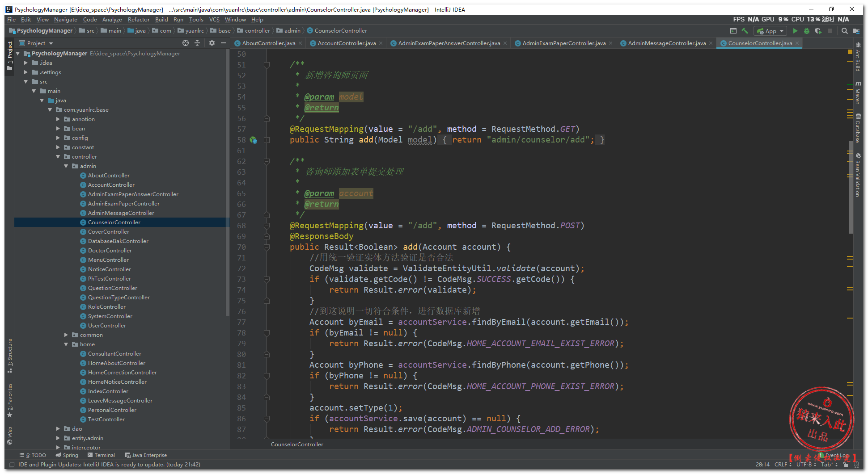Open the App run configuration dropdown
This screenshot has width=868, height=474.
770,31
